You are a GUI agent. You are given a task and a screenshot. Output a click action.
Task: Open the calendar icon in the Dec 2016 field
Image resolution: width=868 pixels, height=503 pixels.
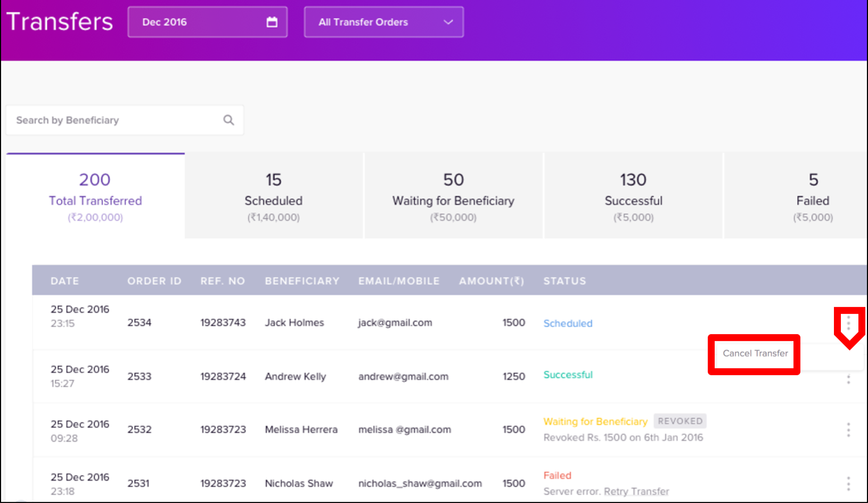point(272,22)
